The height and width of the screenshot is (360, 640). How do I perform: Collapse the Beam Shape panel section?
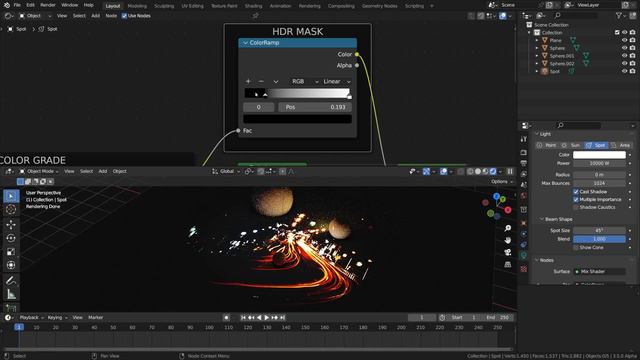(542, 219)
